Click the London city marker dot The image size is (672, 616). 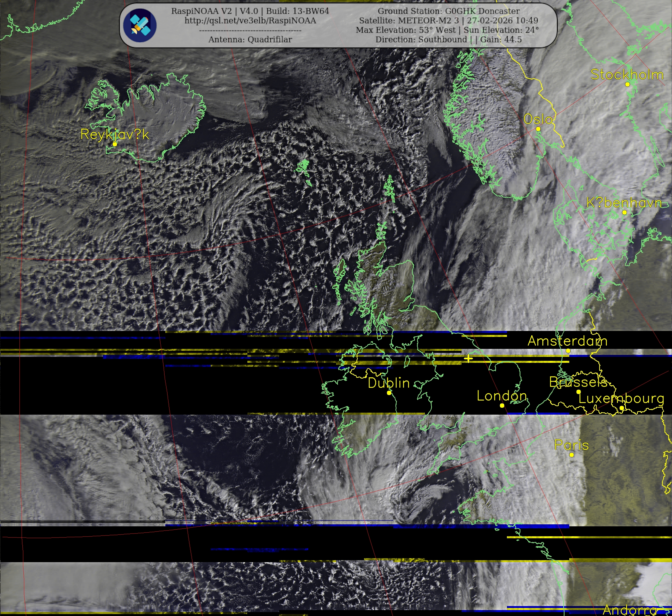502,405
